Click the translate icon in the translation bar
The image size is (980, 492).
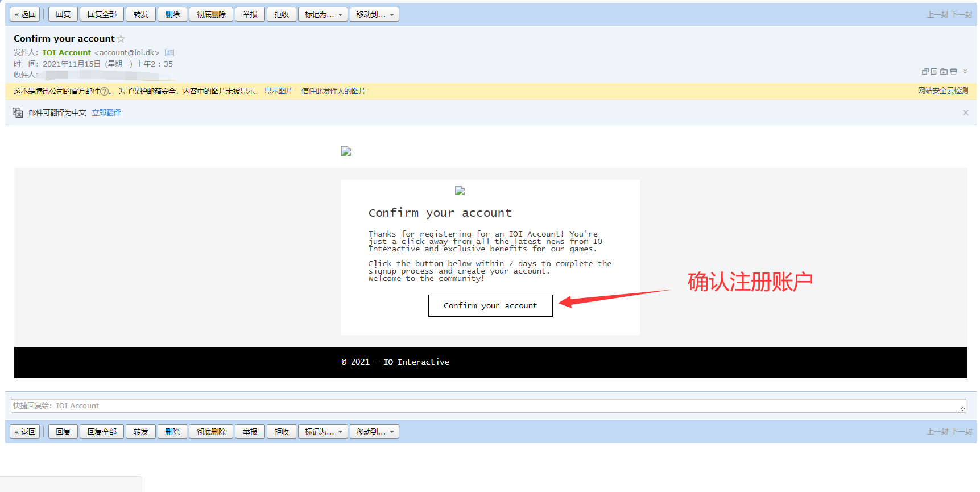(x=18, y=113)
